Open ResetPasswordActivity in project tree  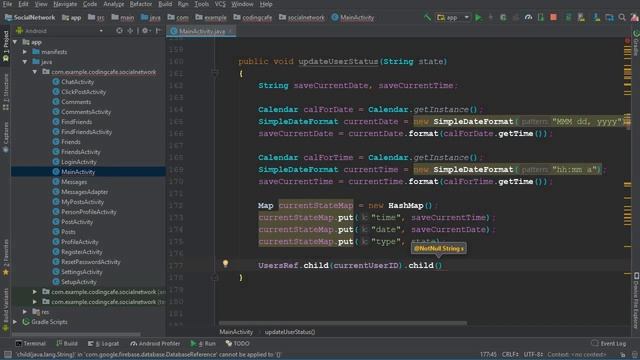click(x=91, y=262)
